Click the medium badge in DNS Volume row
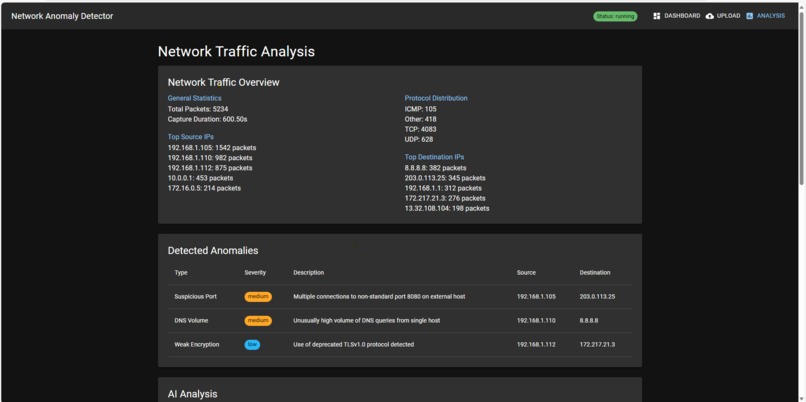806x402 pixels. 258,321
